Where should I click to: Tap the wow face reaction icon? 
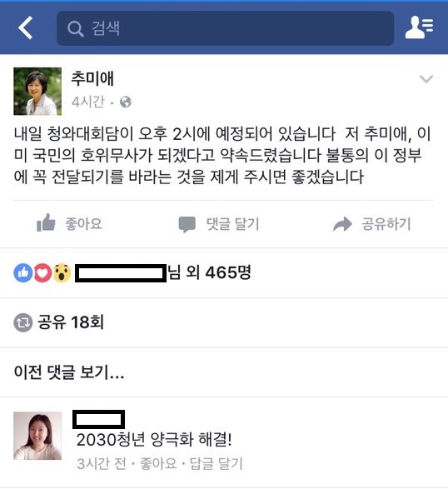click(62, 273)
